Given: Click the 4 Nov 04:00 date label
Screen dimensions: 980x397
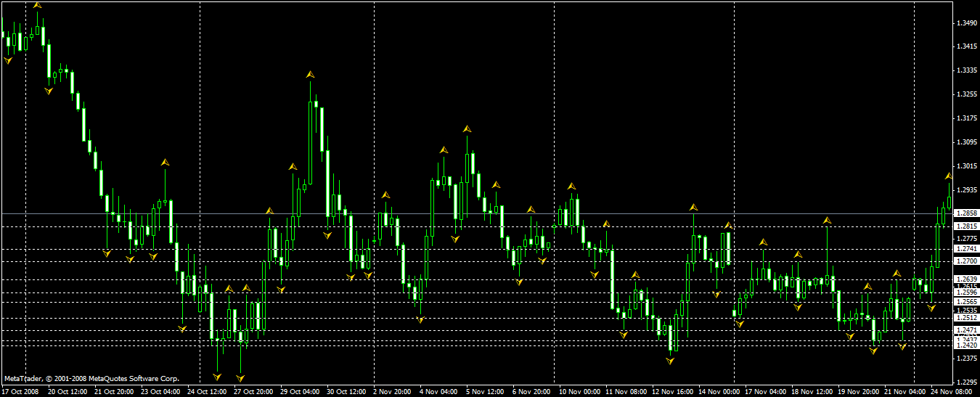Looking at the screenshot, I should [438, 392].
